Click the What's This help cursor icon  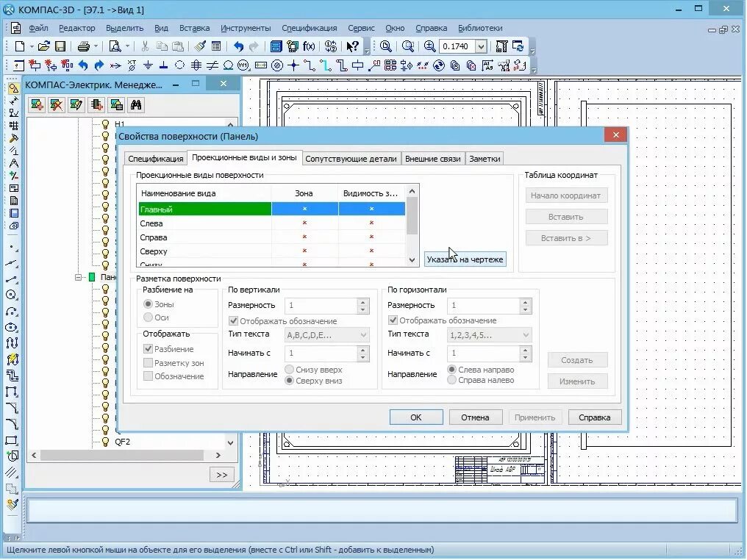(x=352, y=46)
